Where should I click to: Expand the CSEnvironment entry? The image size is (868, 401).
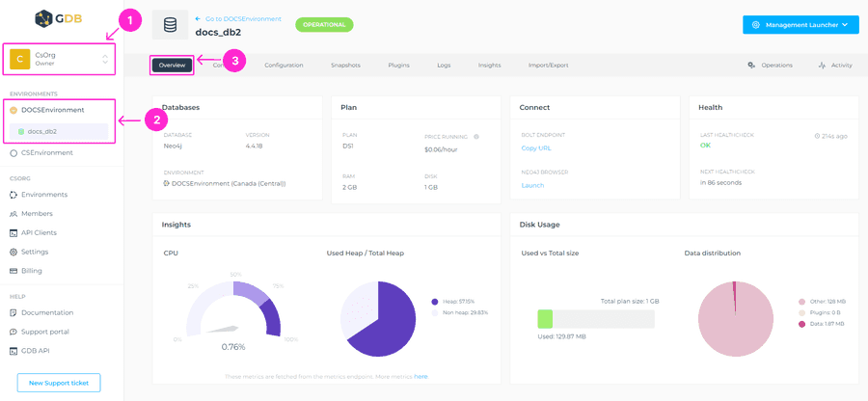[x=14, y=153]
